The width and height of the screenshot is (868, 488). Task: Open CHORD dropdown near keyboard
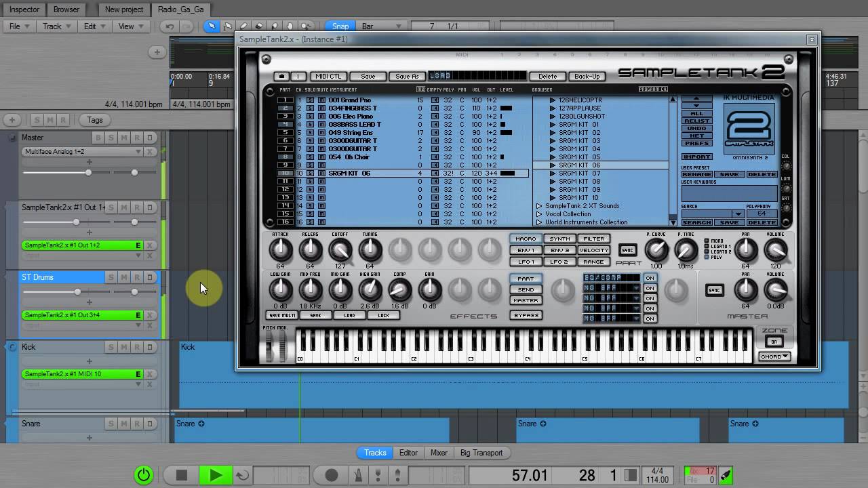[x=774, y=357]
